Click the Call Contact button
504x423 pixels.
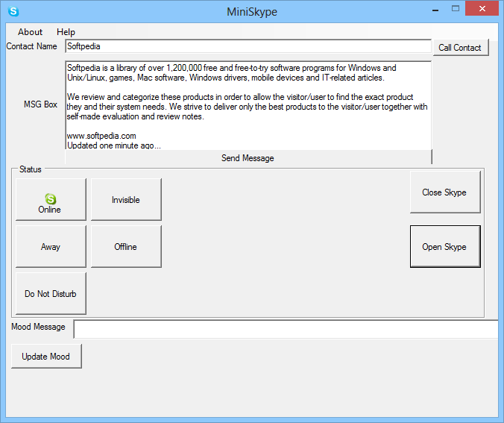[x=461, y=47]
